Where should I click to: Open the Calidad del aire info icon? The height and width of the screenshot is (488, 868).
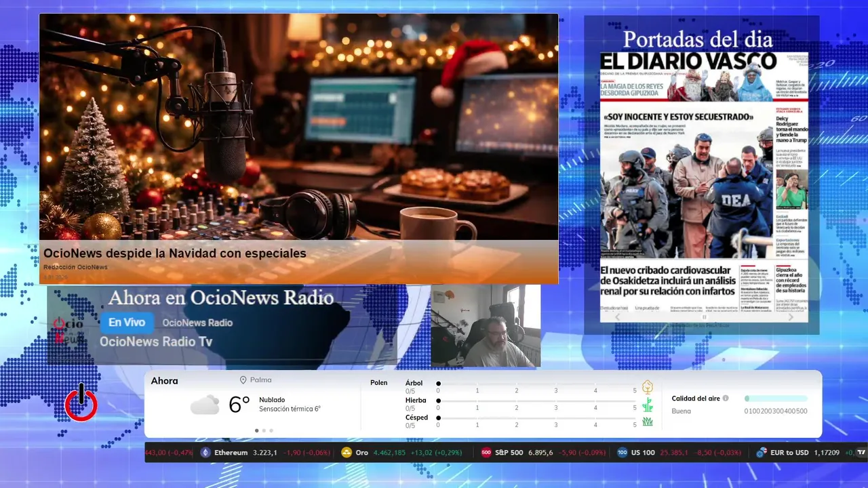726,399
